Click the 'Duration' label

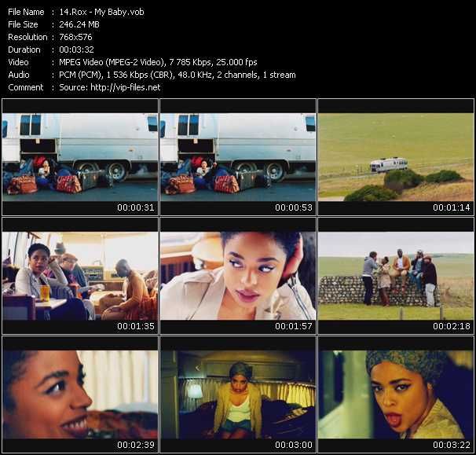click(x=24, y=50)
